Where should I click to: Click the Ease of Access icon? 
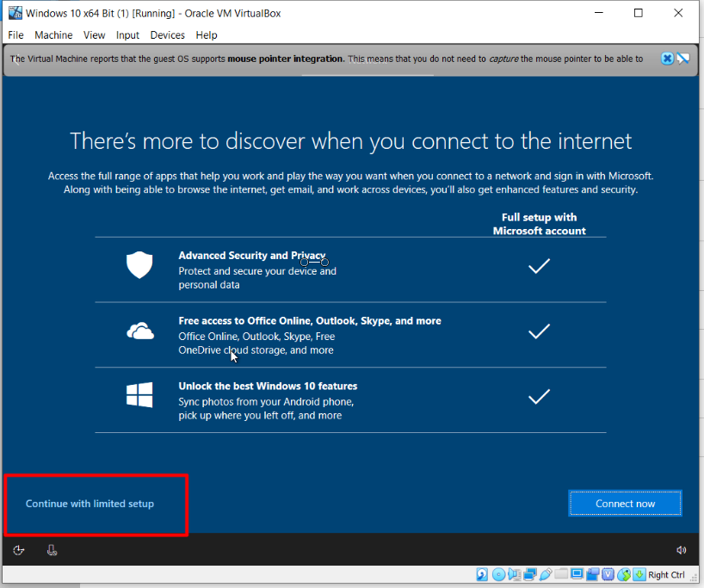[x=19, y=550]
